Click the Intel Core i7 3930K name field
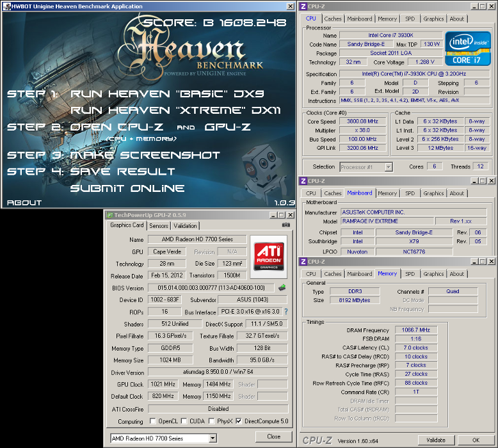Screen dimensions: 498x448 tap(390, 35)
